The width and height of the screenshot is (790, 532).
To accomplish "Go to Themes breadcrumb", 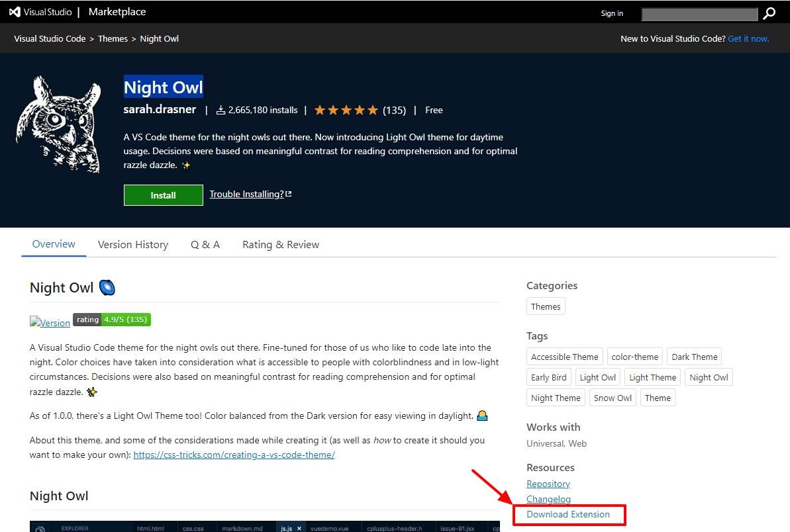I will [113, 39].
